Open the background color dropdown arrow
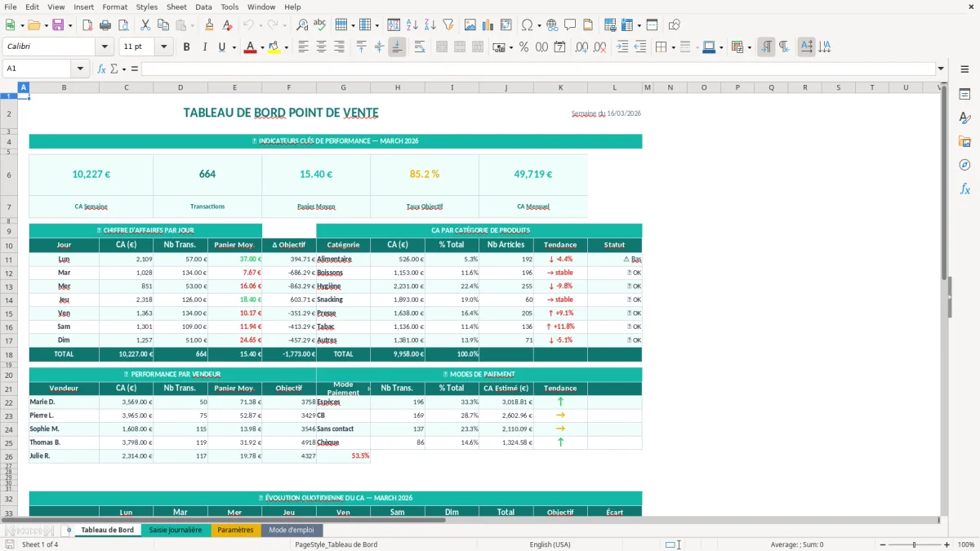Viewport: 980px width, 551px height. [286, 47]
